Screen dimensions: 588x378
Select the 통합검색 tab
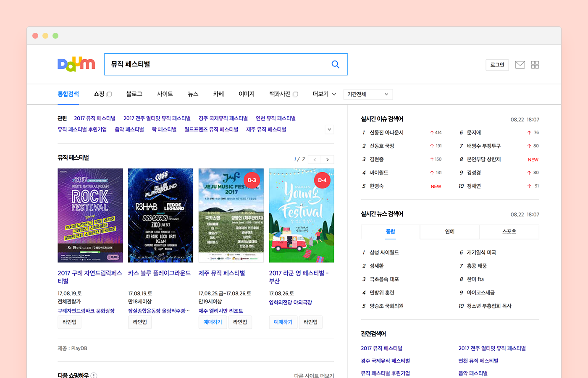click(x=68, y=94)
